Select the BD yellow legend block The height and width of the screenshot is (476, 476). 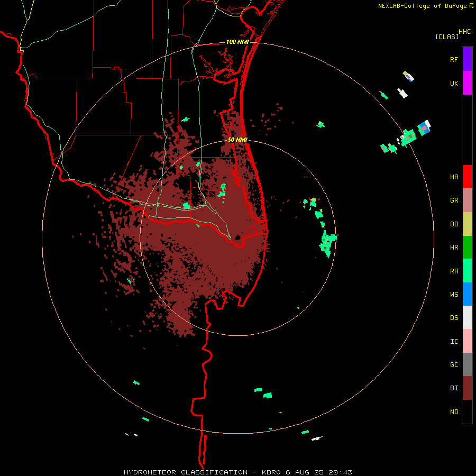[467, 224]
